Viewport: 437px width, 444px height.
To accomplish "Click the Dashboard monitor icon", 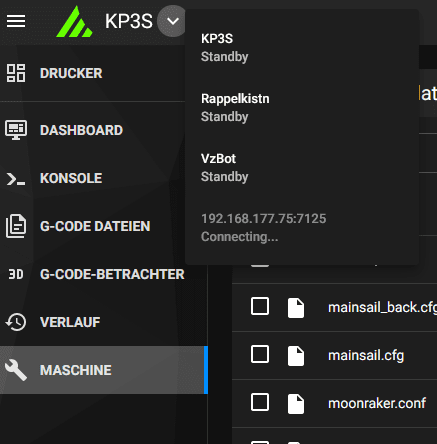I will 16,130.
